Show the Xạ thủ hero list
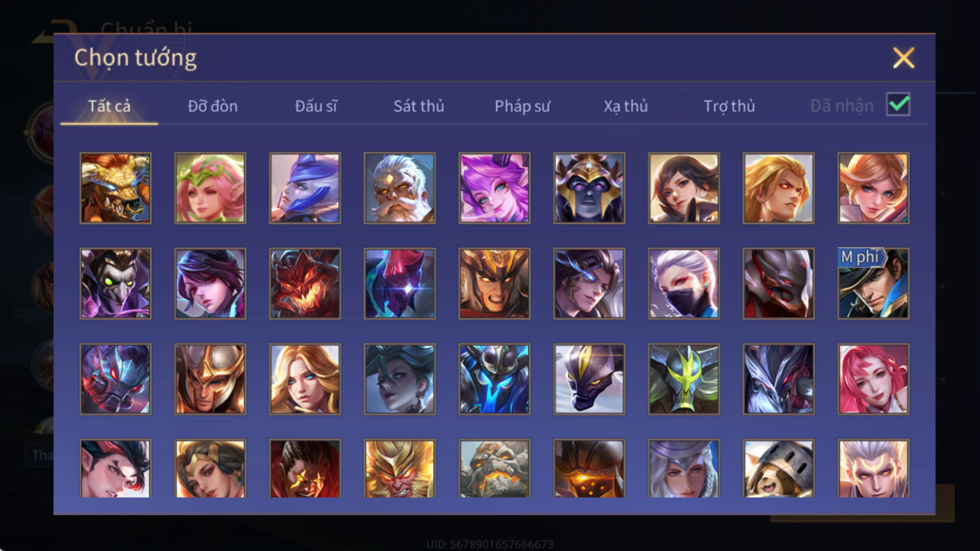Screen dimensions: 980x551 tap(625, 106)
